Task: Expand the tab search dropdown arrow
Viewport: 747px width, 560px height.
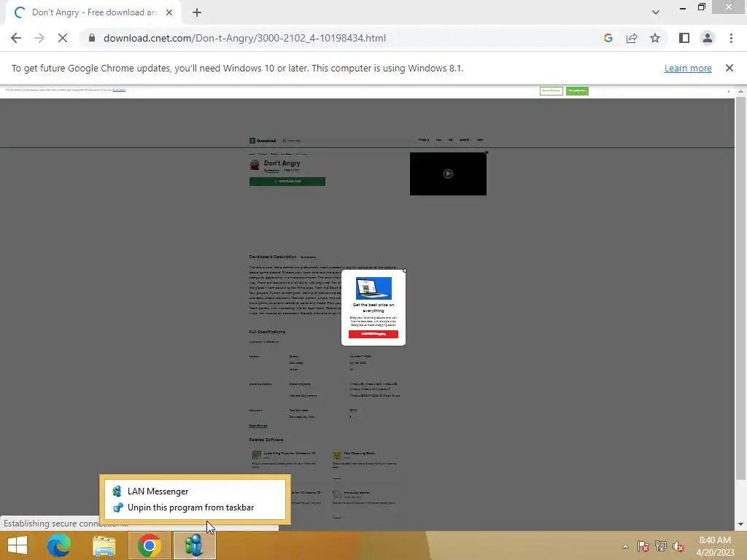Action: click(x=656, y=13)
